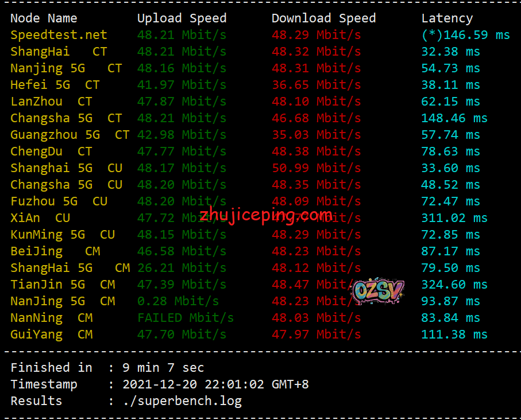This screenshot has width=521, height=420.
Task: Select the (*)146.59 ms latency value
Action: tap(465, 35)
